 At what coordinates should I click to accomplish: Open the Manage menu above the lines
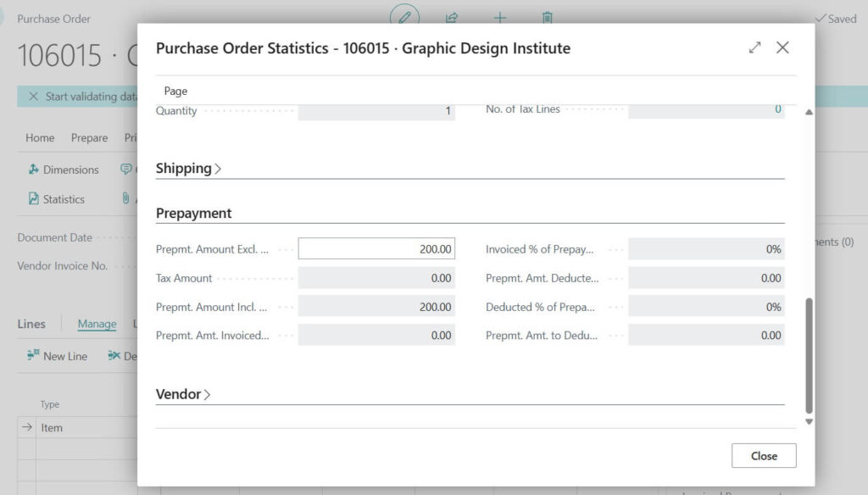[x=97, y=324]
